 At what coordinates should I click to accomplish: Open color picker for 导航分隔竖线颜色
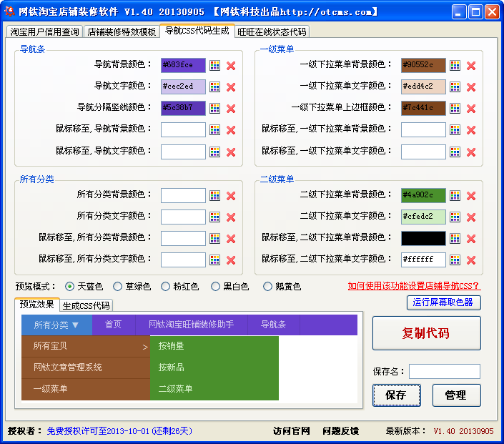(215, 109)
